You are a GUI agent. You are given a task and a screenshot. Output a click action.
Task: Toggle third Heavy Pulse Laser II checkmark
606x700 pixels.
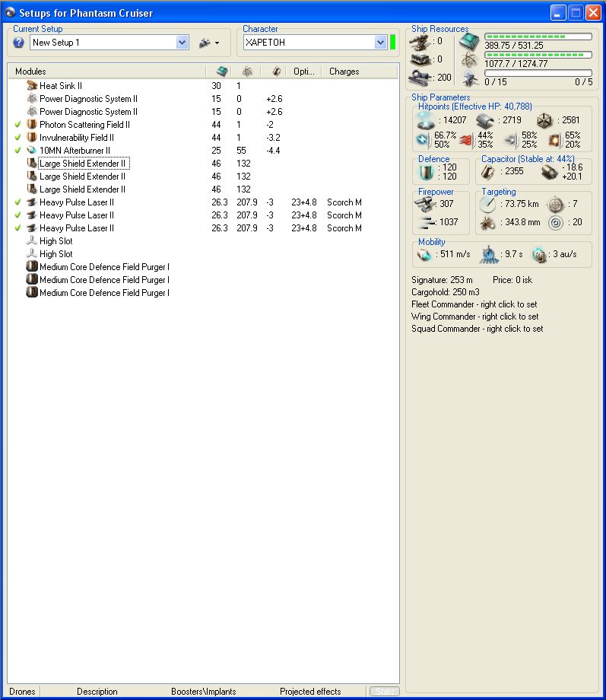[17, 228]
